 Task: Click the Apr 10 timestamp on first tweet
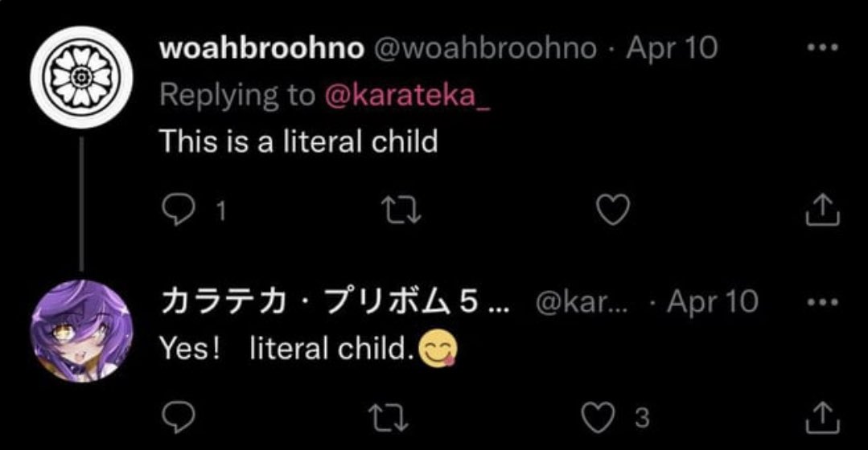click(671, 48)
